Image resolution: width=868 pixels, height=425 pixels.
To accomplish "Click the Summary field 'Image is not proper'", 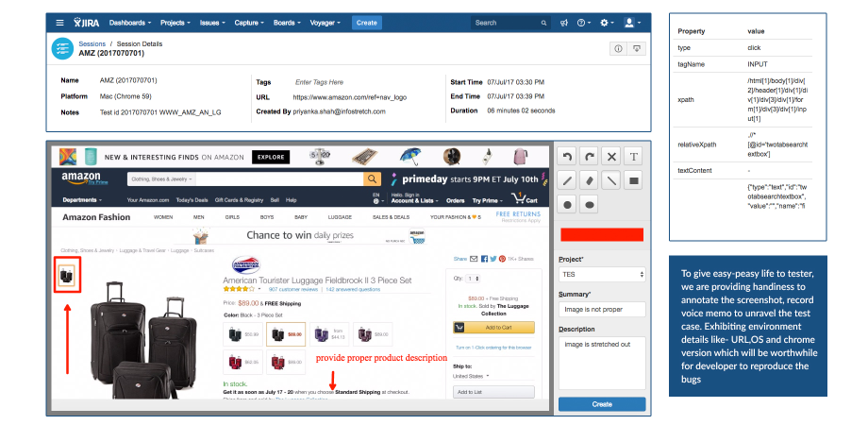I will point(602,309).
